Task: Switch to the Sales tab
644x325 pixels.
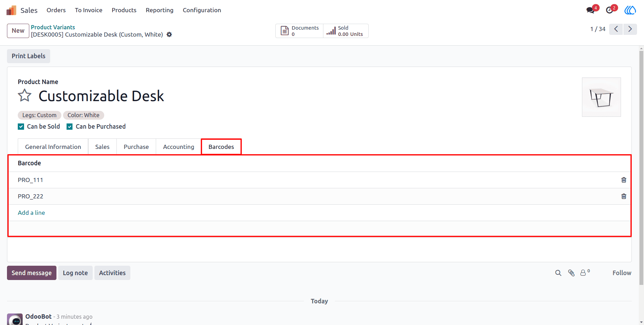Action: (102, 147)
